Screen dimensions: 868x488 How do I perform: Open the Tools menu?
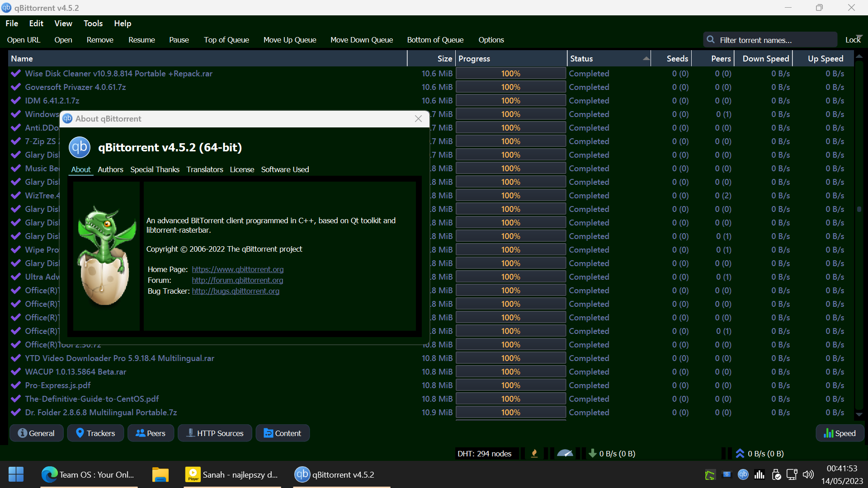(x=93, y=23)
